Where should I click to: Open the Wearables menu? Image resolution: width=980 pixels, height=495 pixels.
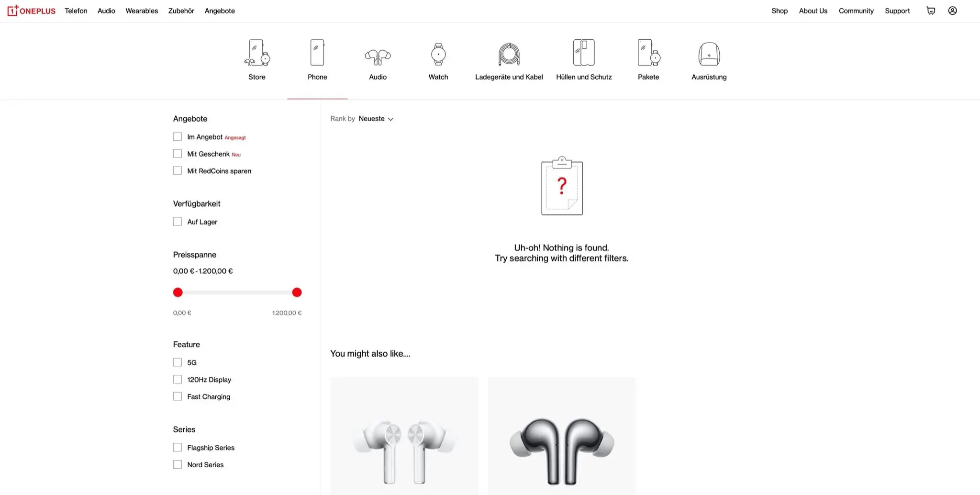142,11
